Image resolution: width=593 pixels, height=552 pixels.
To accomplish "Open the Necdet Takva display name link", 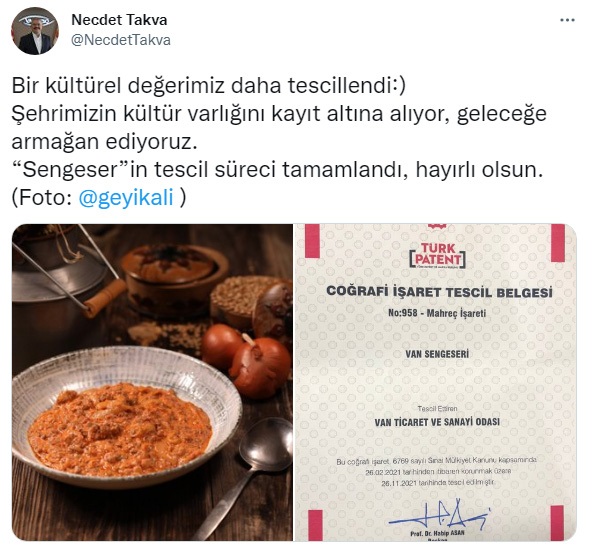I will coord(119,20).
